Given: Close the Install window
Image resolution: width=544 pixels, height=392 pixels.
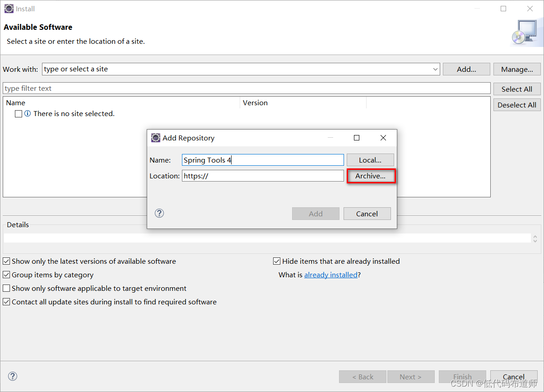Looking at the screenshot, I should [530, 9].
